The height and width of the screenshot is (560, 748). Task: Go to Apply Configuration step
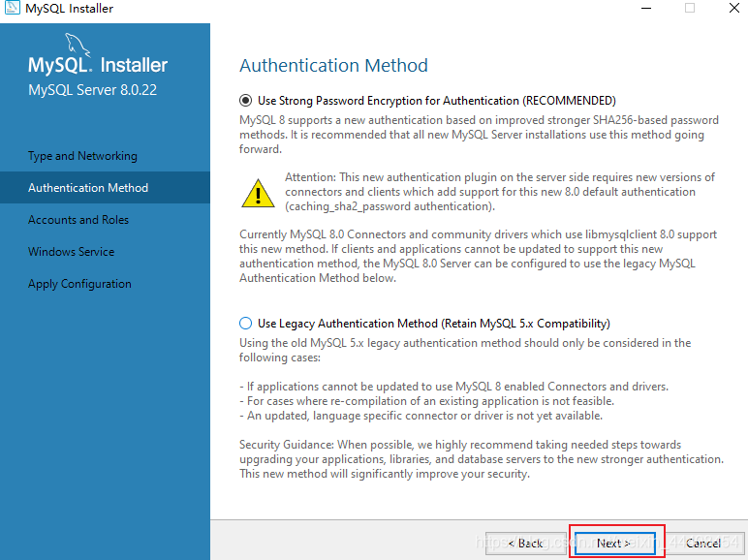[x=79, y=284]
